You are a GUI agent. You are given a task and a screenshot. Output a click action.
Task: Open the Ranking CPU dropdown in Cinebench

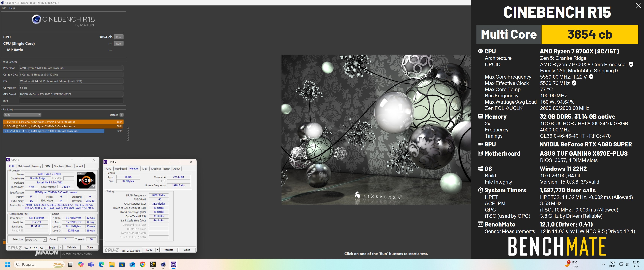coord(22,115)
